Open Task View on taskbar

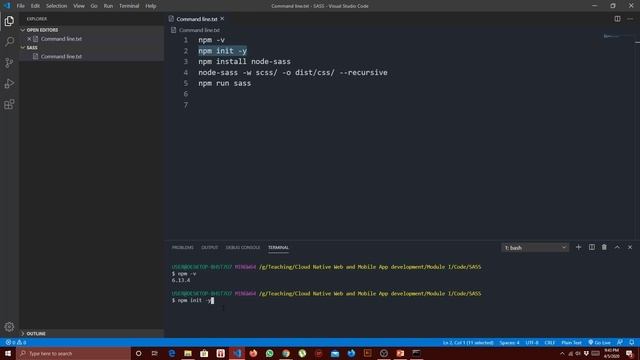[x=155, y=353]
